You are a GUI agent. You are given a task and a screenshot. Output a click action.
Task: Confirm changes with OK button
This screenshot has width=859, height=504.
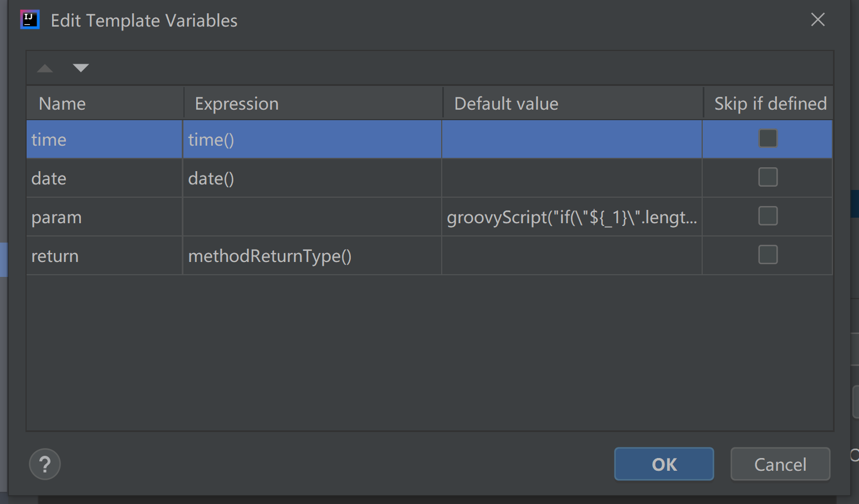click(x=664, y=464)
